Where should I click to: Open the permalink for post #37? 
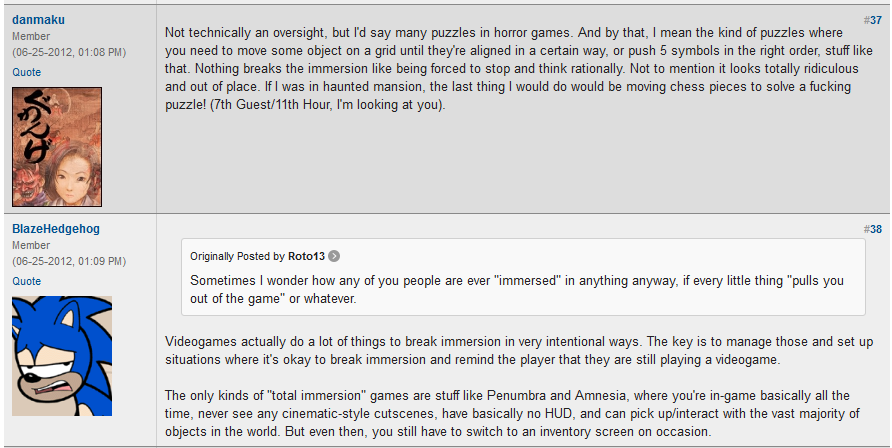click(x=872, y=20)
